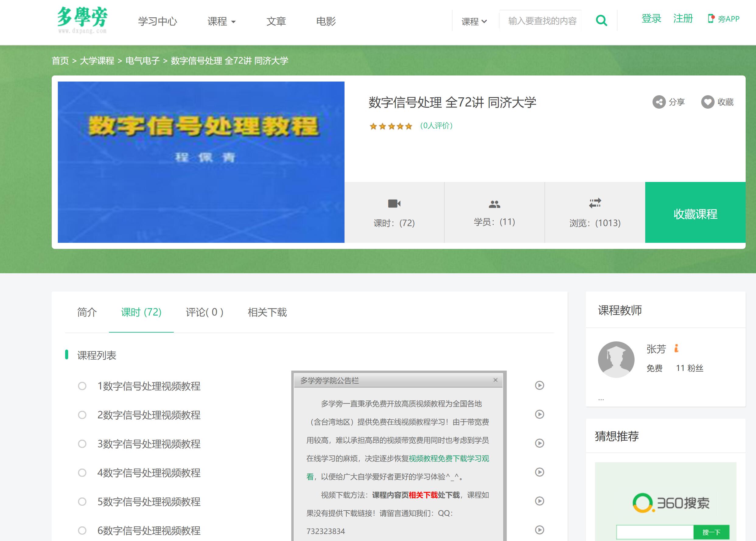Select radio circle for lesson 5数字信号处理视频教程
This screenshot has height=541, width=756.
pos(82,502)
